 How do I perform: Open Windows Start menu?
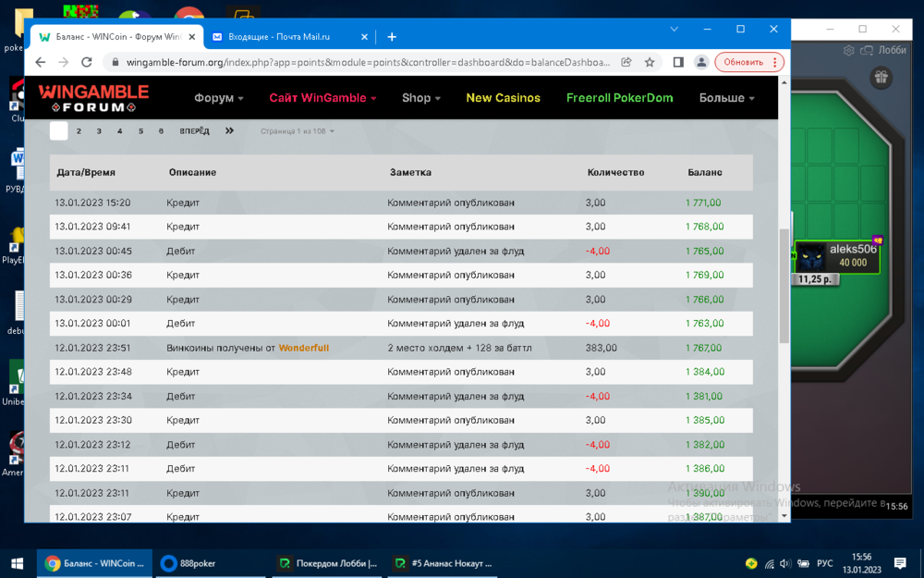(17, 563)
